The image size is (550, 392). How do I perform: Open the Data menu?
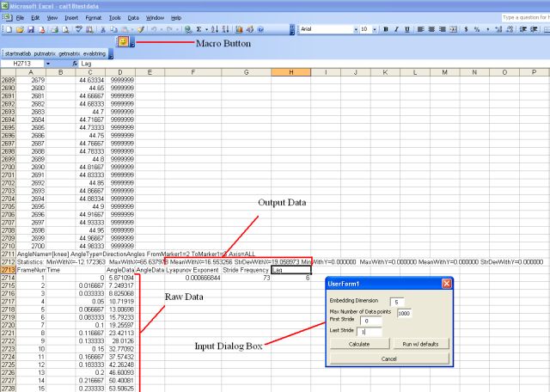133,17
